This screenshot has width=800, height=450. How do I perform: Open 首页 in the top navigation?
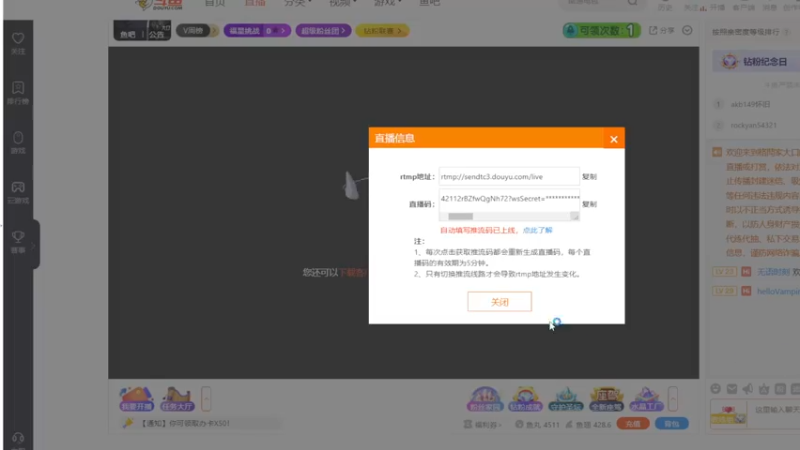click(x=215, y=3)
